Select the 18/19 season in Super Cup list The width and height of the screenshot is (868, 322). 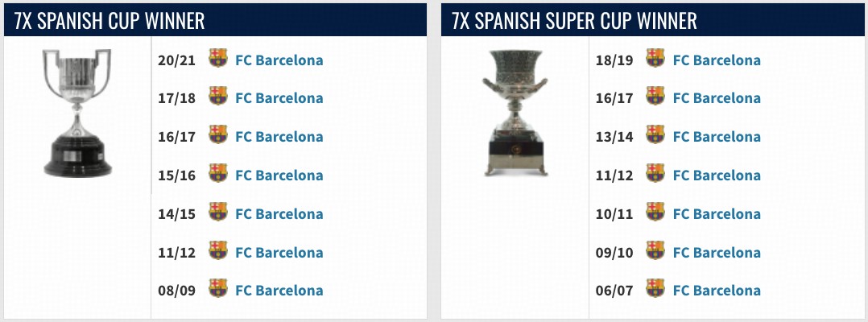[613, 60]
